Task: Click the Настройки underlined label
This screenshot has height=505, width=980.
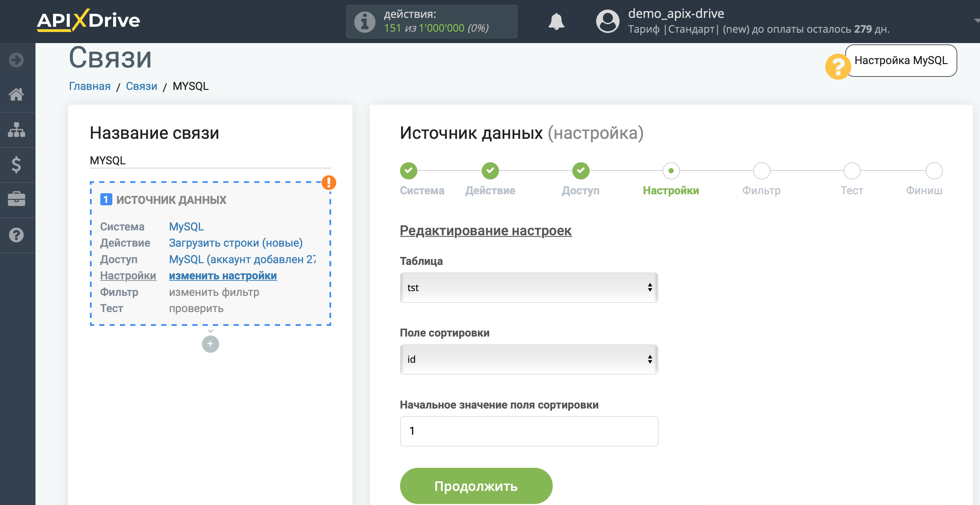Action: [x=128, y=276]
